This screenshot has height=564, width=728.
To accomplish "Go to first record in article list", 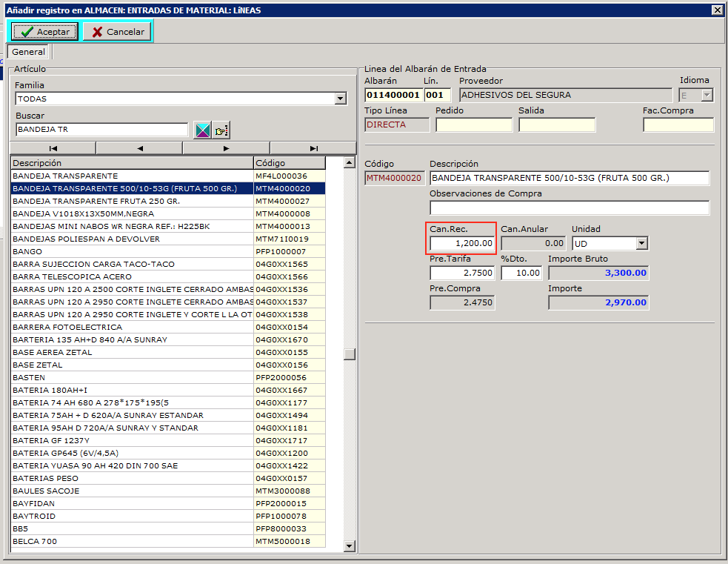I will pyautogui.click(x=53, y=148).
